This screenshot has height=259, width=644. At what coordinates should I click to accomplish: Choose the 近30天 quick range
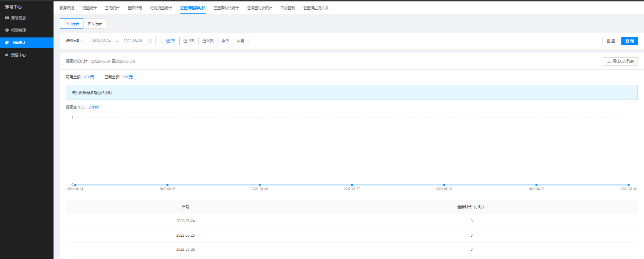(x=208, y=41)
